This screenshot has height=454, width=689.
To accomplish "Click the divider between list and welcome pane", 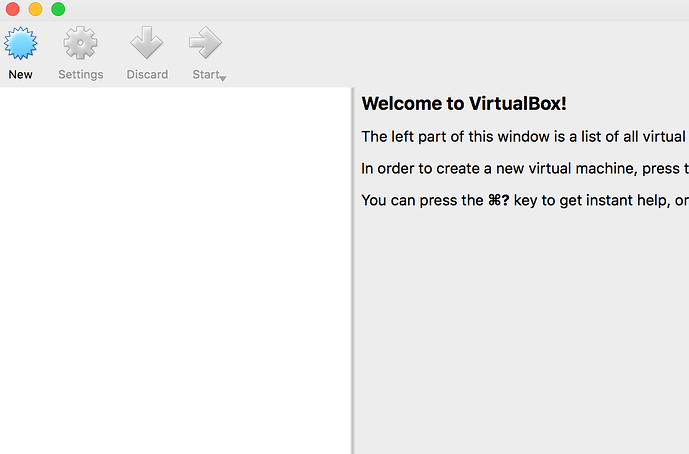I will (x=352, y=270).
